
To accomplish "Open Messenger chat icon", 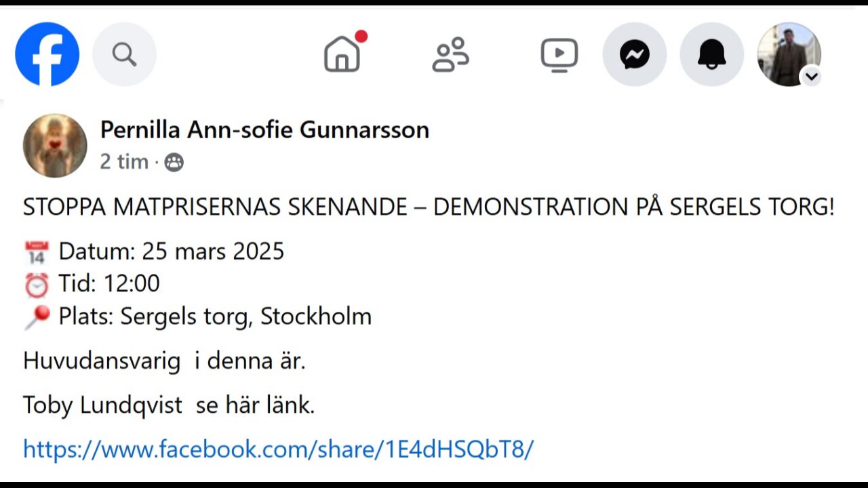I will (x=635, y=54).
